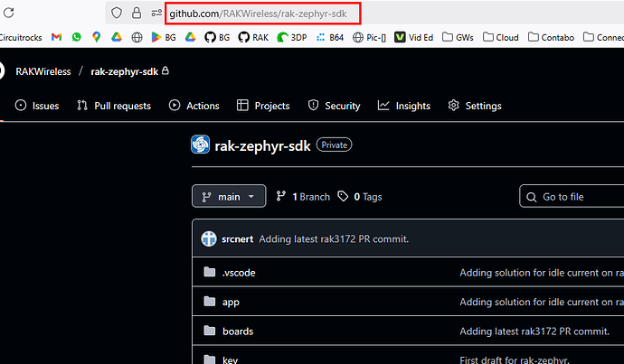The height and width of the screenshot is (364, 624).
Task: Open the Actions tab
Action: 194,106
